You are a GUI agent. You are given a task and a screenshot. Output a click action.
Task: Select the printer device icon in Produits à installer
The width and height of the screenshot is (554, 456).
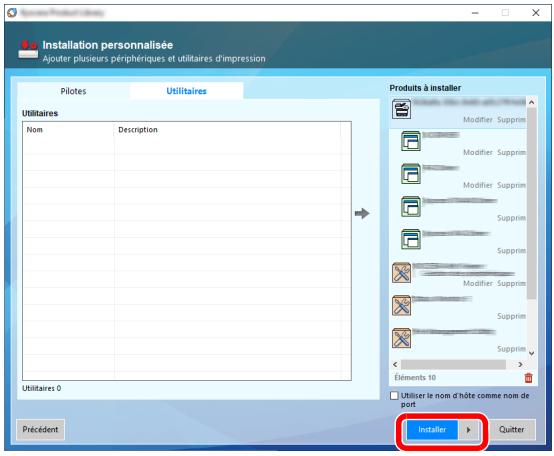click(x=401, y=109)
